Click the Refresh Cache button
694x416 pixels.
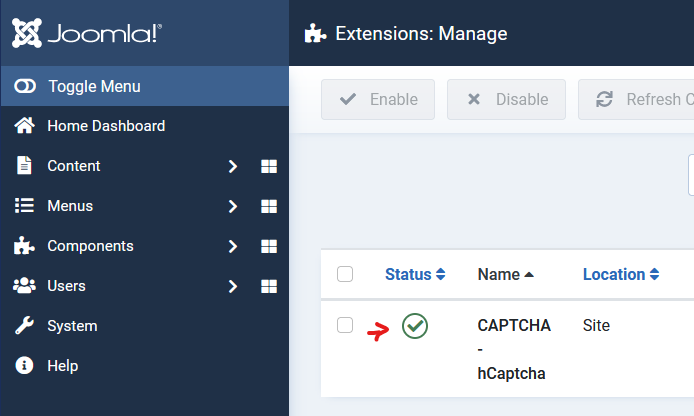click(x=636, y=100)
